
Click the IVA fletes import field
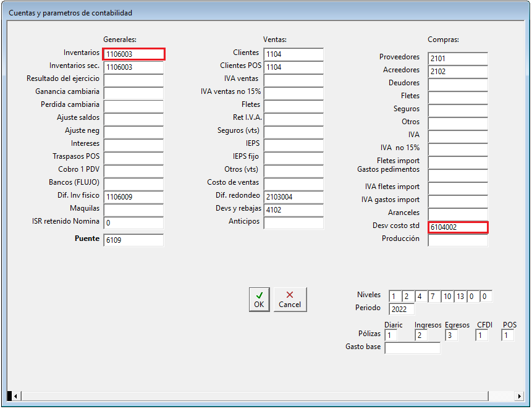[458, 188]
